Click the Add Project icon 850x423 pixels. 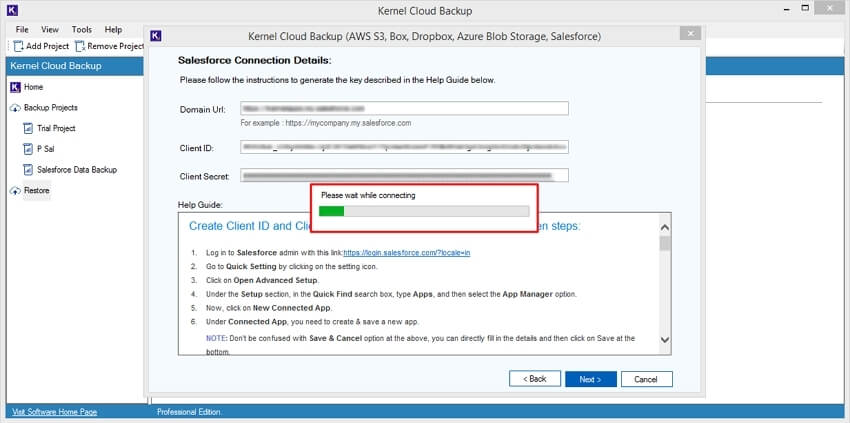click(x=18, y=46)
